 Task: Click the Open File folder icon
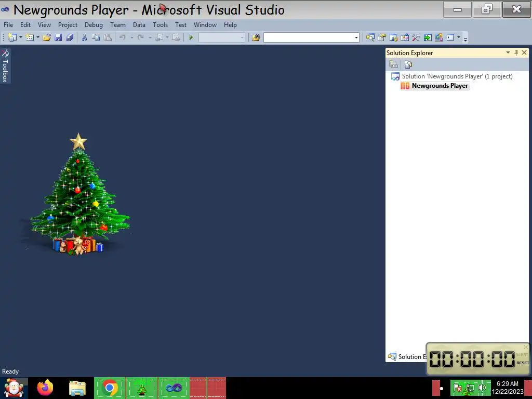tap(47, 37)
